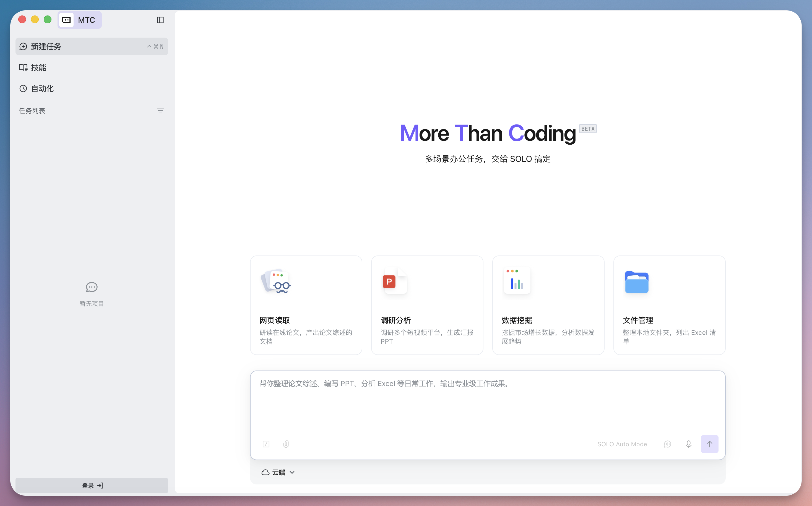
Task: Attach a file with paperclip icon
Action: click(286, 444)
